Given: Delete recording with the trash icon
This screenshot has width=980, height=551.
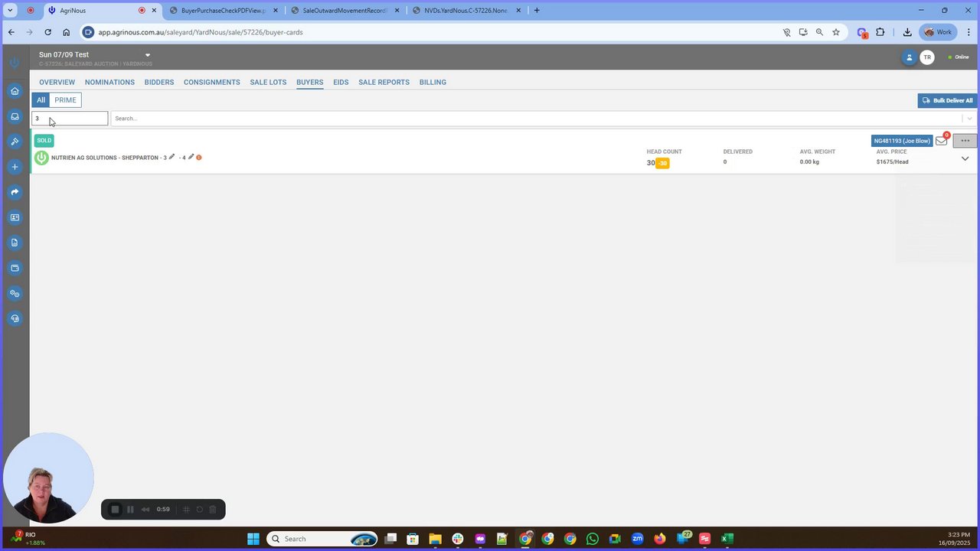Looking at the screenshot, I should pos(213,510).
